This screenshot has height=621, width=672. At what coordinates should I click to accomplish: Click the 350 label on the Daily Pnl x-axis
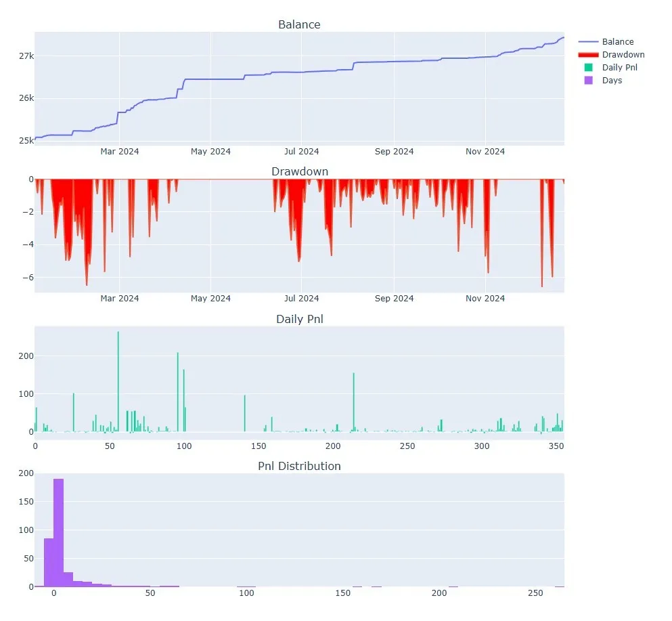coord(556,446)
